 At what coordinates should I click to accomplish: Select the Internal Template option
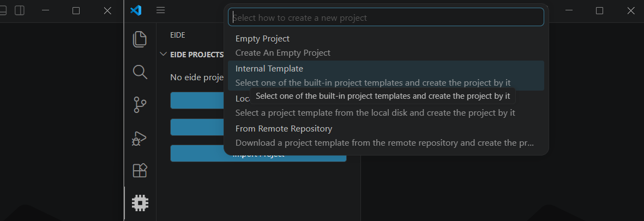coord(386,76)
